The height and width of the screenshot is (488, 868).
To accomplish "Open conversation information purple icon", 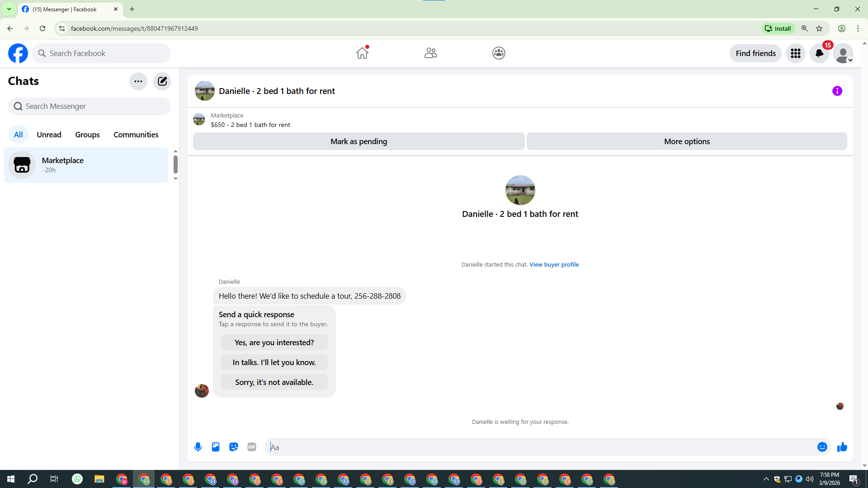I will [837, 91].
